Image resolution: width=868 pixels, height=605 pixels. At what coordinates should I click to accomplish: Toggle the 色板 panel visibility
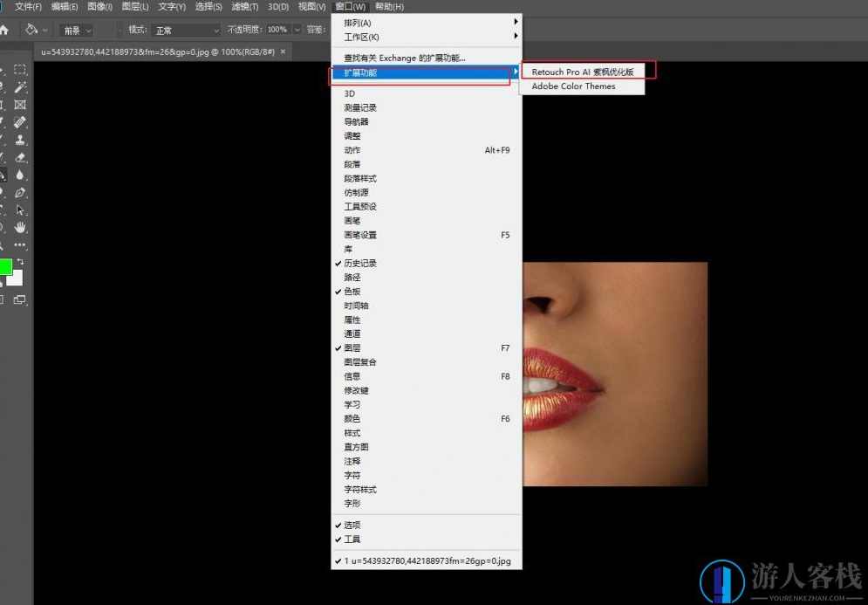[352, 291]
